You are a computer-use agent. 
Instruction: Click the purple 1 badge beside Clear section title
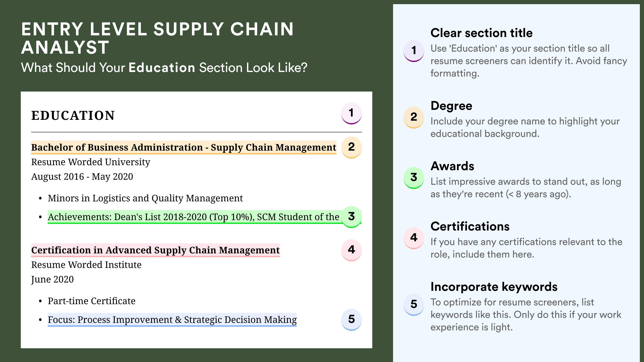point(413,51)
